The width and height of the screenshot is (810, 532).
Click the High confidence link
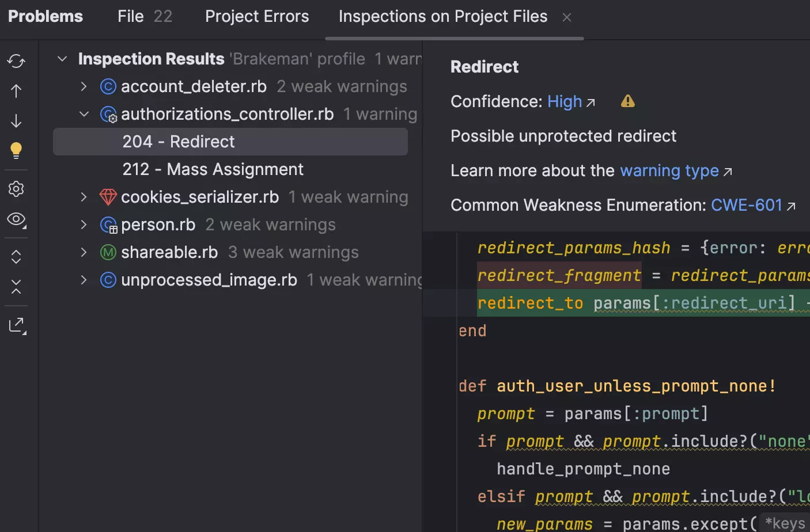[565, 101]
